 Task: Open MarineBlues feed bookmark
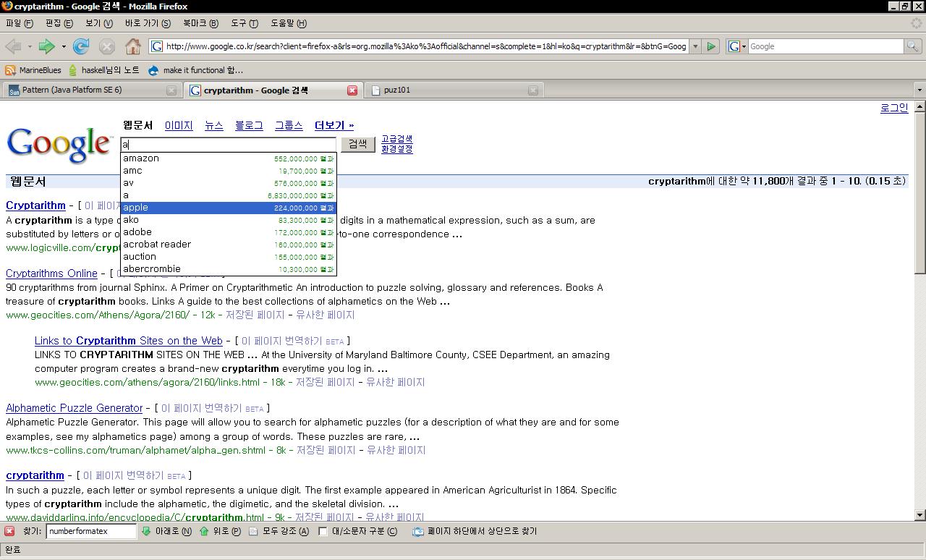(x=33, y=70)
